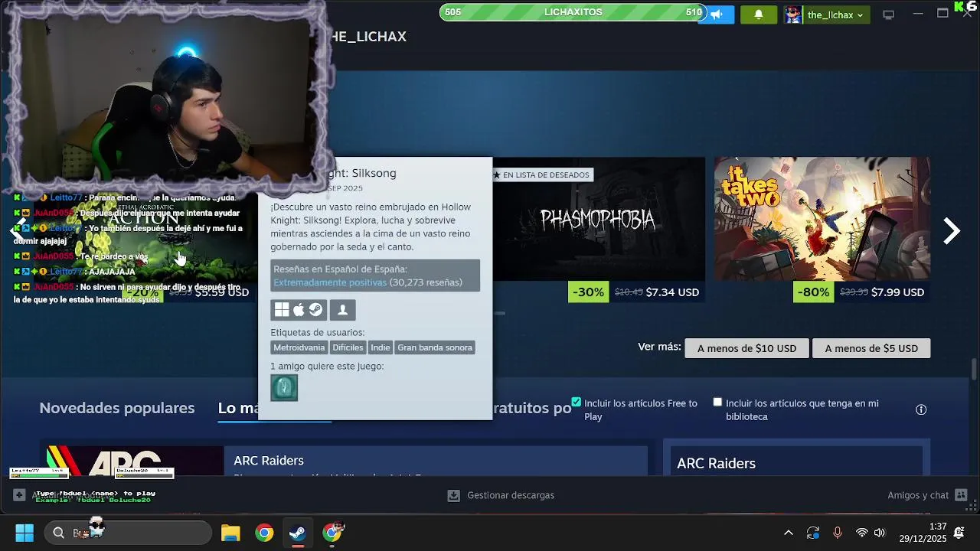This screenshot has height=551, width=980.
Task: Click the carousel page indicator bar
Action: [499, 313]
